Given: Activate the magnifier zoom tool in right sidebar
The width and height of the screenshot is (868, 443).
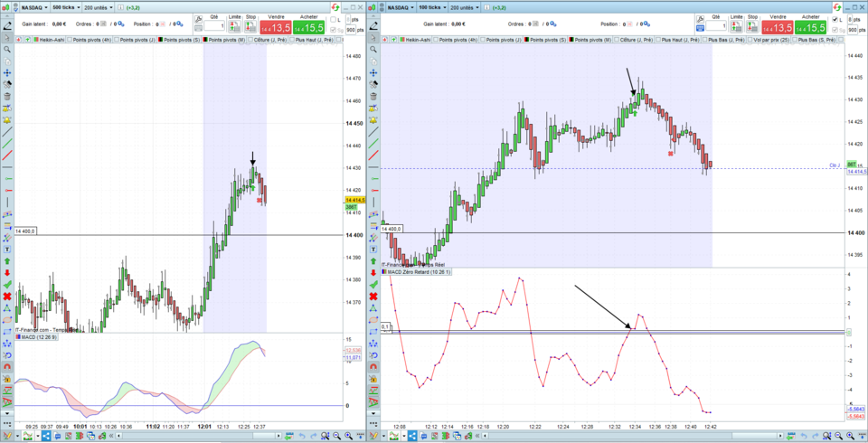Looking at the screenshot, I should click(x=373, y=50).
